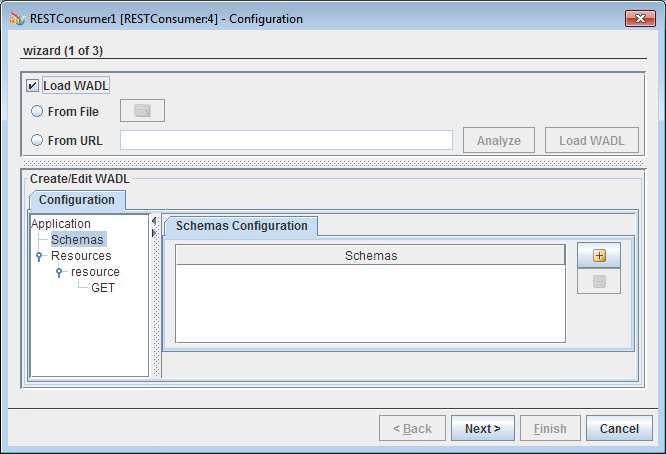Click the right arrow on the split divider

pos(154,233)
